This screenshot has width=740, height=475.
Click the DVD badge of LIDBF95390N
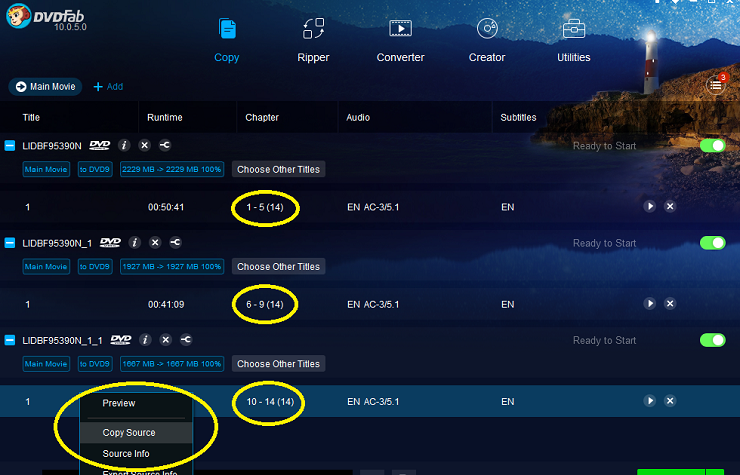point(100,145)
